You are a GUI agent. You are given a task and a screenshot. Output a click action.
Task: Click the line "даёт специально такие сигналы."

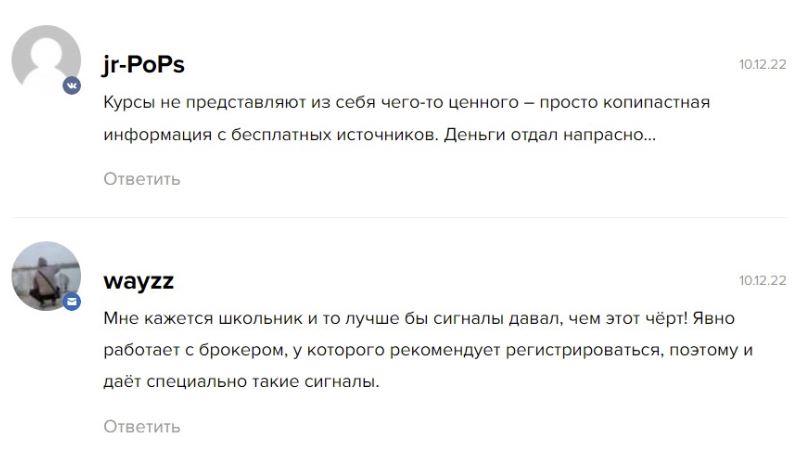[x=242, y=381]
